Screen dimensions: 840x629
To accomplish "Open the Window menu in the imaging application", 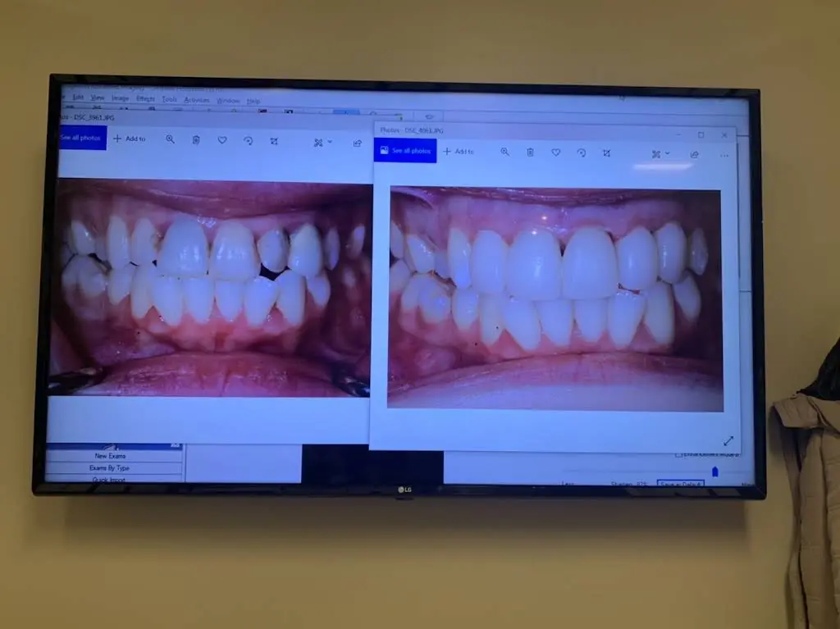I will [228, 100].
